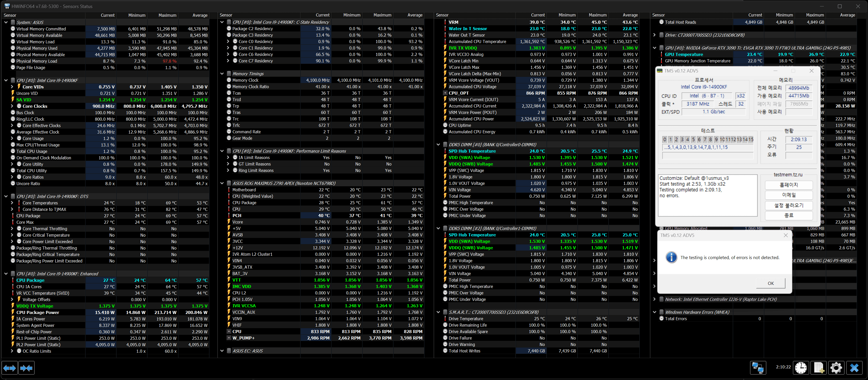Collapse the System: ASUS sensor group
This screenshot has height=380, width=868.
(6, 22)
